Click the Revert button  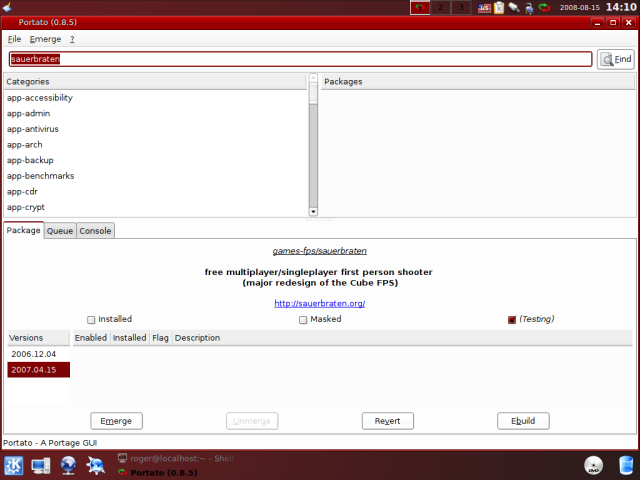[x=388, y=421]
